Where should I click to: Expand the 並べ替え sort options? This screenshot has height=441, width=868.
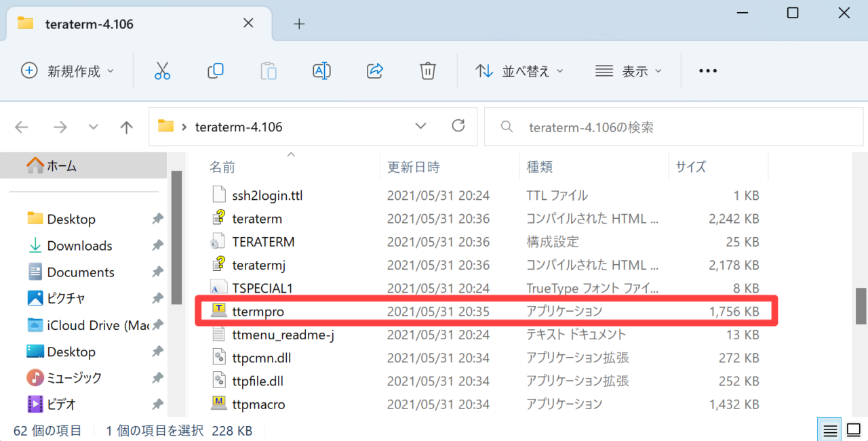click(x=519, y=70)
